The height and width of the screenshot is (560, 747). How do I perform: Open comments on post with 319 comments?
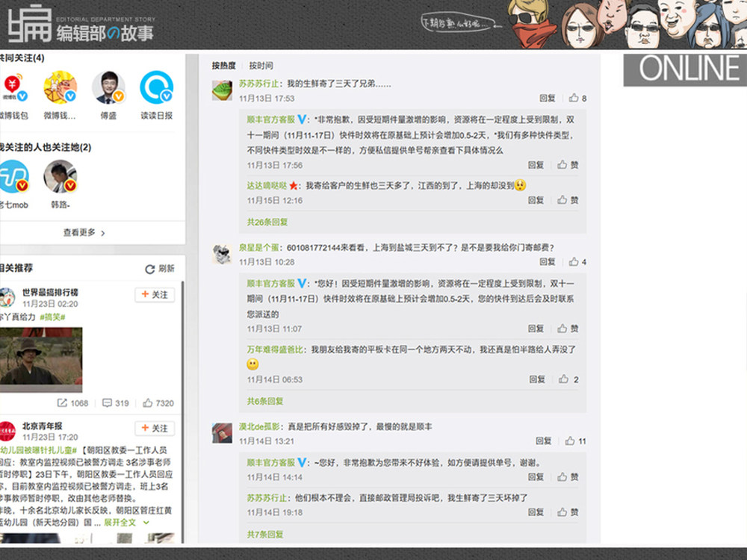116,403
